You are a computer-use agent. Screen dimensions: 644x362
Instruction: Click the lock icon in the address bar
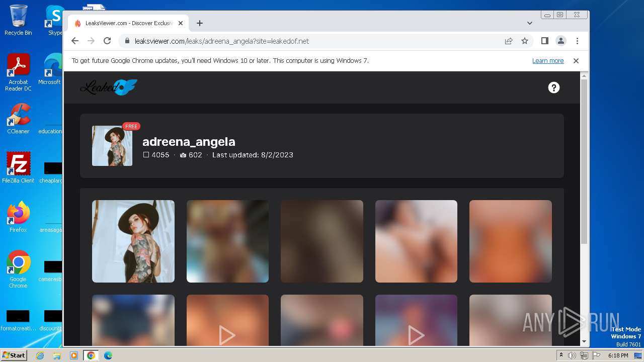pos(127,41)
